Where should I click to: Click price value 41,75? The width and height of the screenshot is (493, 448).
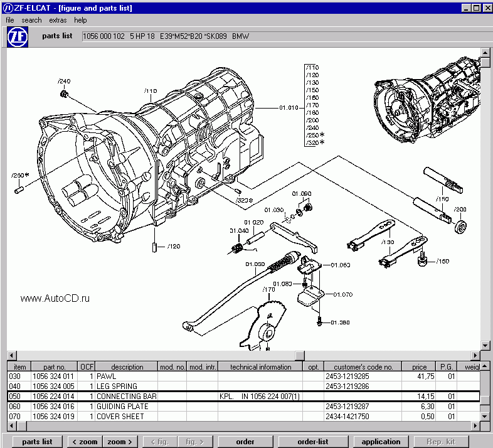click(x=425, y=376)
